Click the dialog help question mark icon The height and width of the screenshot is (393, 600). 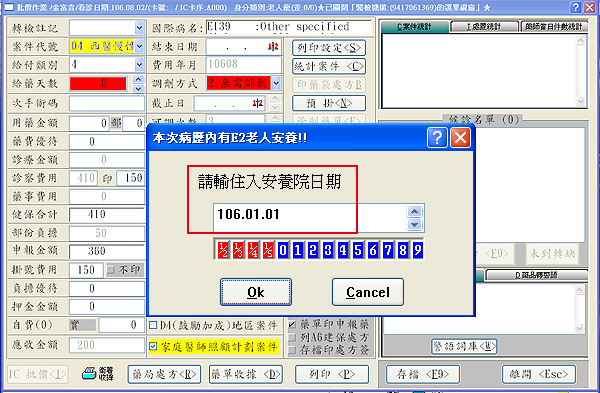(437, 138)
